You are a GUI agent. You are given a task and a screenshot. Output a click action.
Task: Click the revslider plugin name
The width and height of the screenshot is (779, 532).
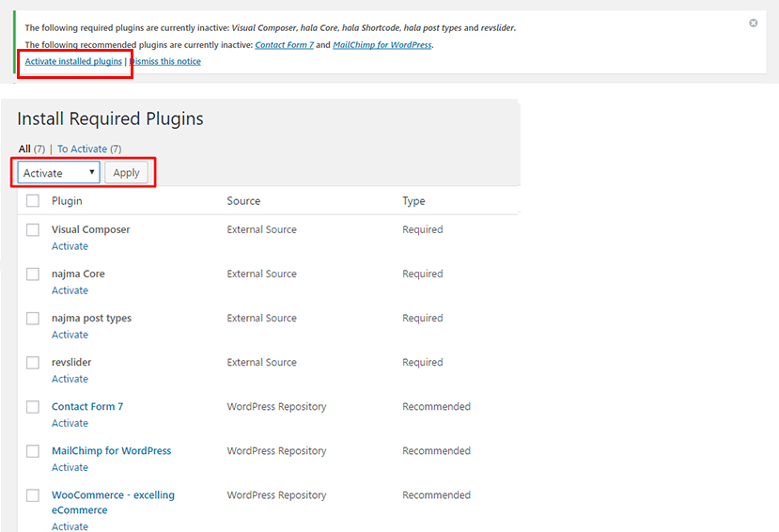coord(71,362)
